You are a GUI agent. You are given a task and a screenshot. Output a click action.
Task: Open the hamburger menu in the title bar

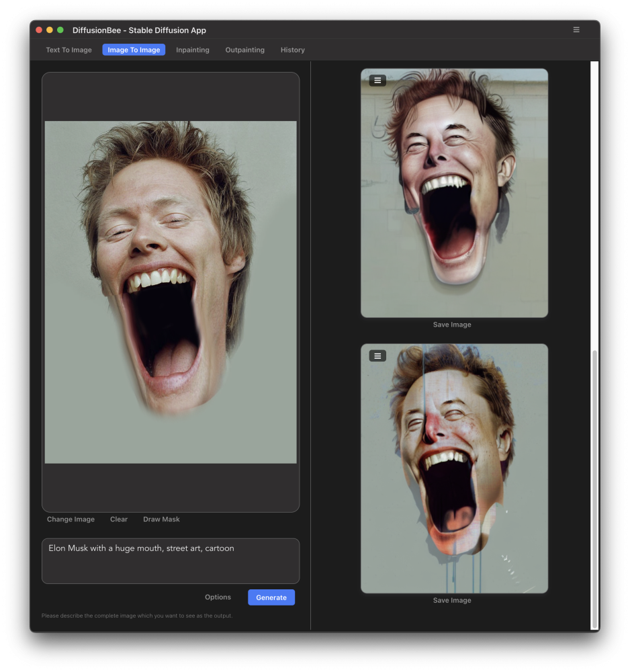(x=576, y=30)
